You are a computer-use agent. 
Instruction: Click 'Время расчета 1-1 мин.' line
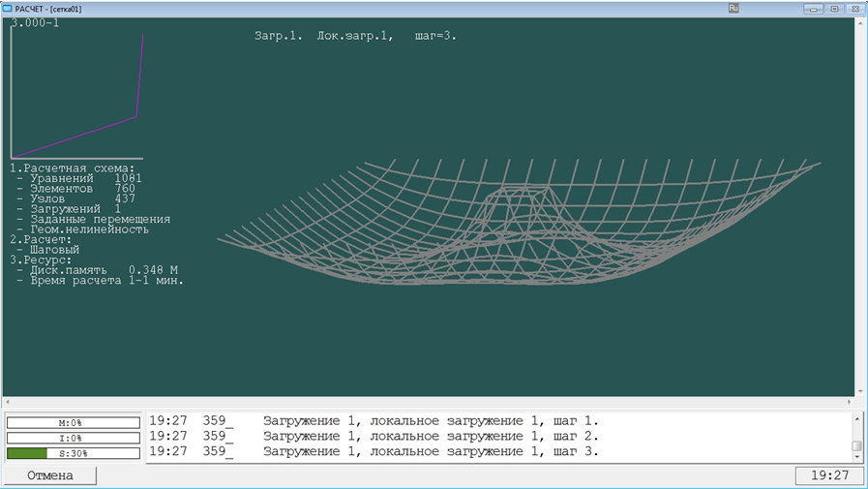pyautogui.click(x=101, y=280)
